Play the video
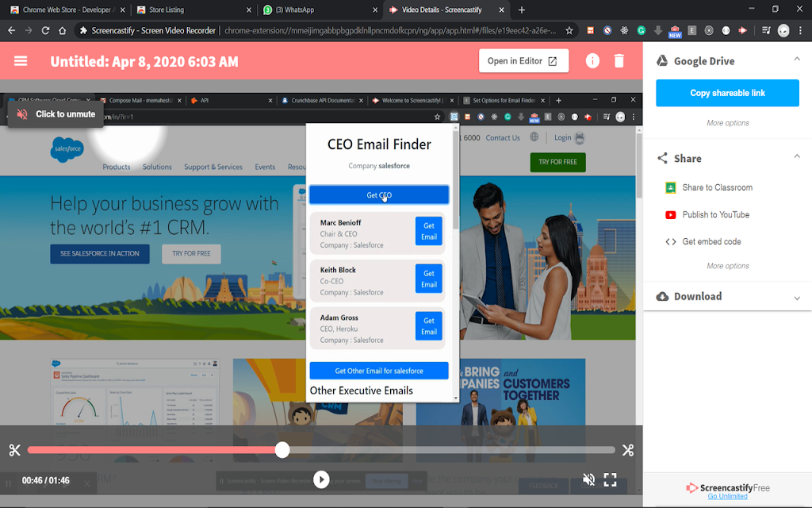The image size is (812, 508). [x=321, y=479]
